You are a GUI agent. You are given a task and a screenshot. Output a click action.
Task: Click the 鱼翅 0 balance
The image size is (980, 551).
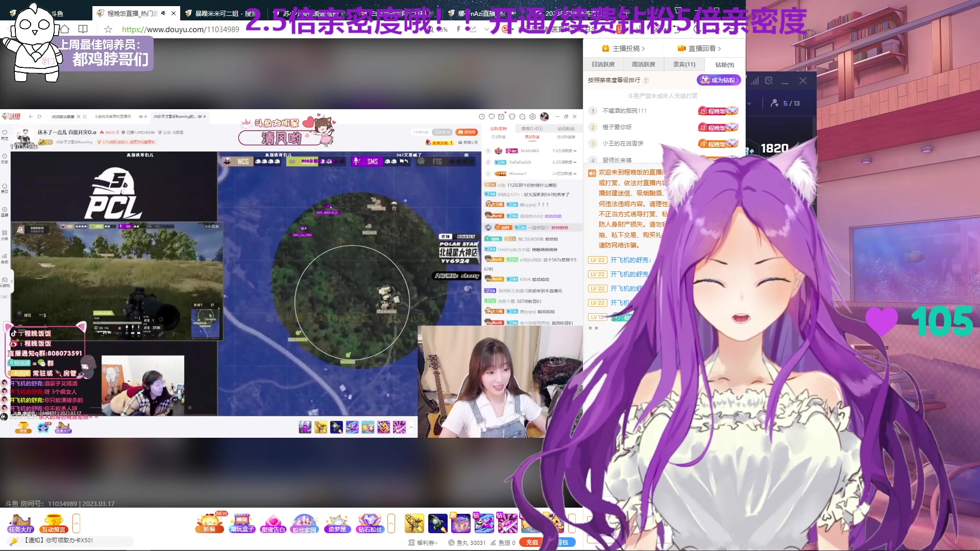pyautogui.click(x=503, y=542)
